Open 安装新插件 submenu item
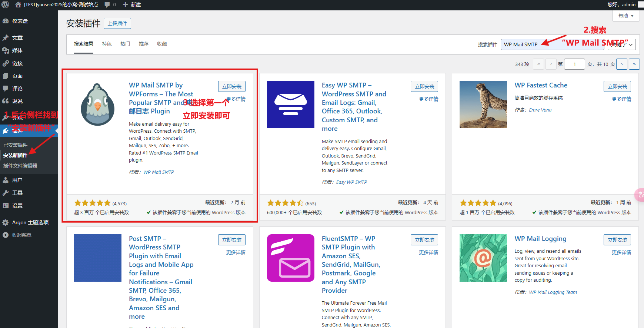Viewport: 644px width, 328px height. (16, 155)
